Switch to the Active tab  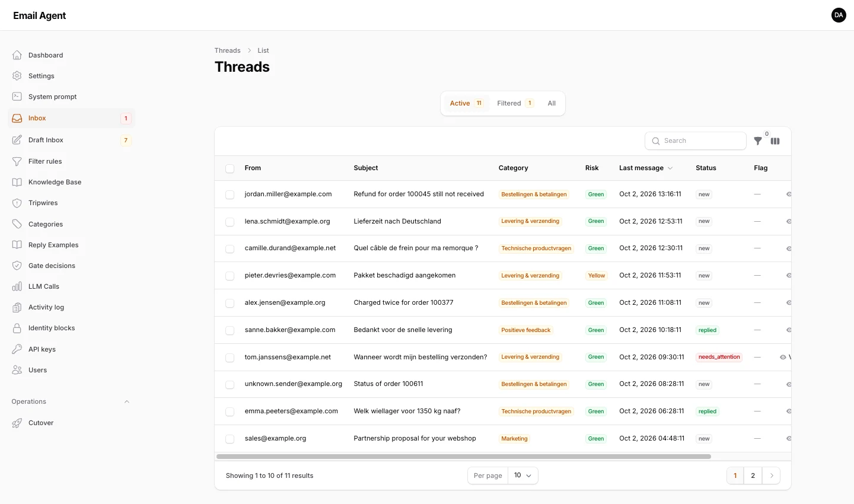pyautogui.click(x=467, y=103)
